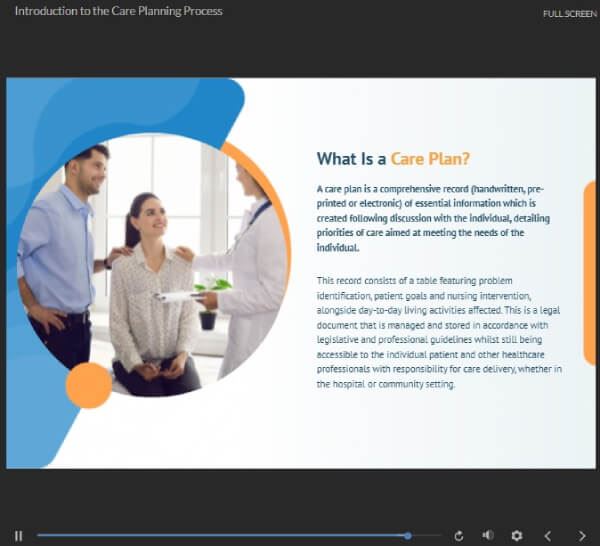Screen dimensions: 600x546
Task: Open the settings gear menu
Action: (517, 535)
